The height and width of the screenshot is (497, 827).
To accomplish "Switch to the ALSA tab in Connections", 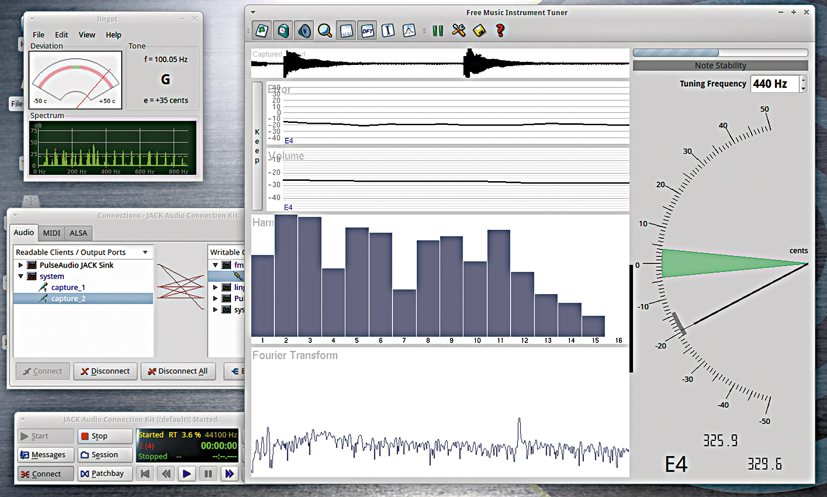I will pos(79,233).
